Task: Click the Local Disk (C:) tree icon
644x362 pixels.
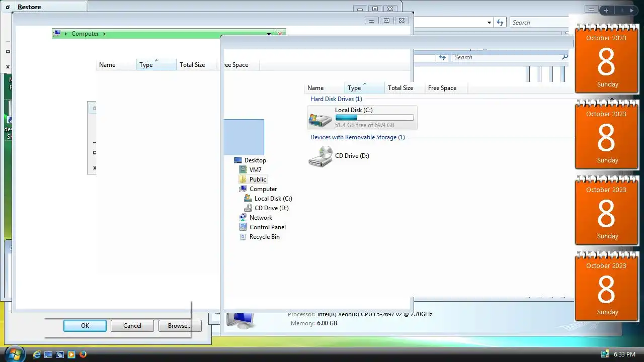Action: tap(248, 199)
